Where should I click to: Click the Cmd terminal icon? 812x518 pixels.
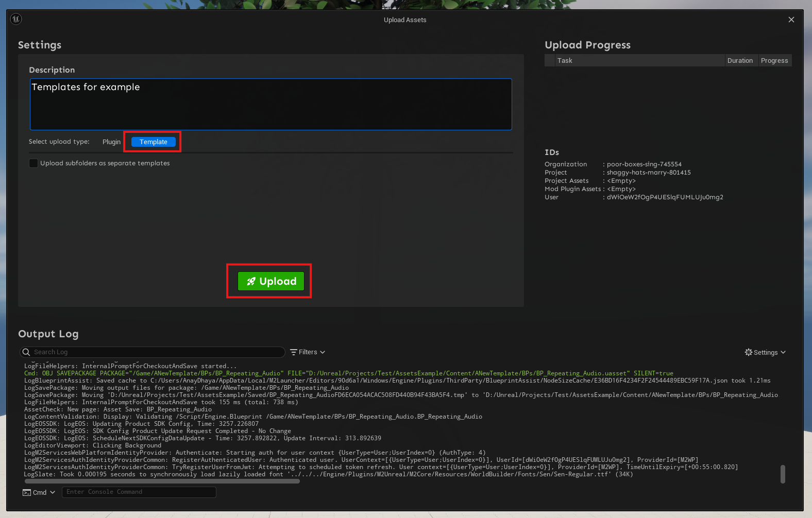tap(27, 493)
